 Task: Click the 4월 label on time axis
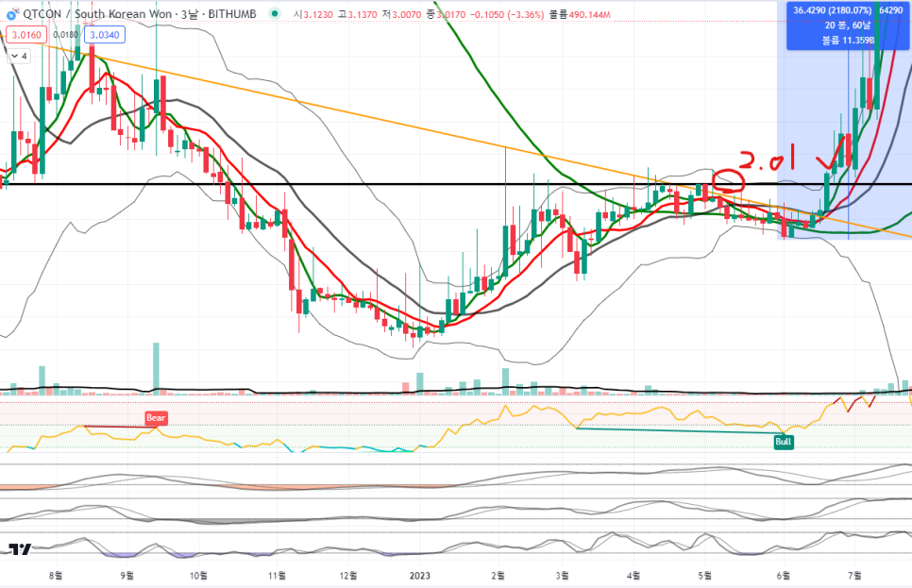[633, 575]
